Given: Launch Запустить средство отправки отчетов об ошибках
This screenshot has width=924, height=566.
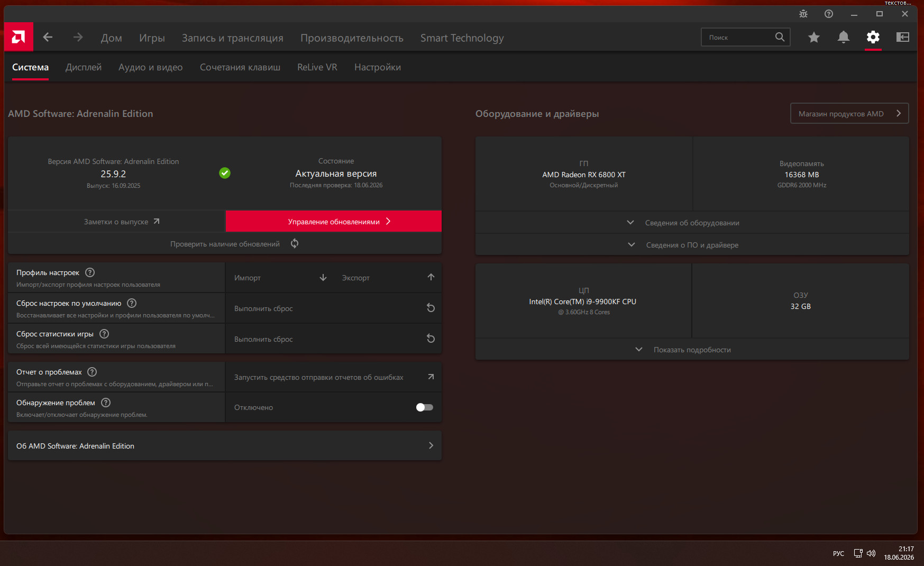Looking at the screenshot, I should coord(334,377).
